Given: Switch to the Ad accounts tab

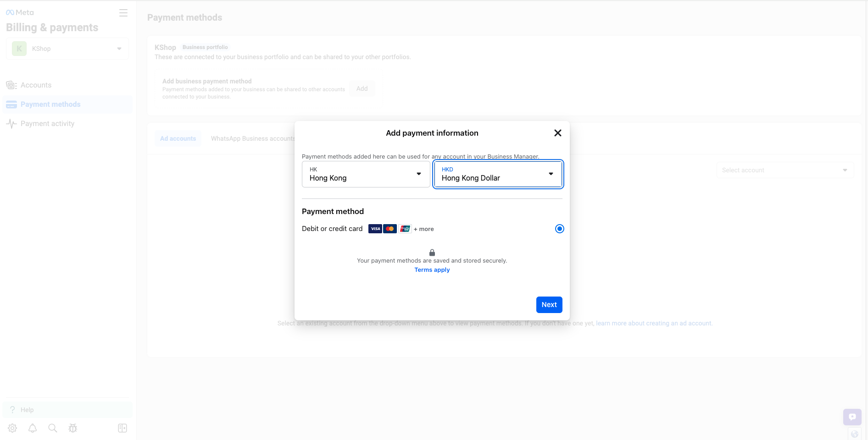Looking at the screenshot, I should point(178,138).
